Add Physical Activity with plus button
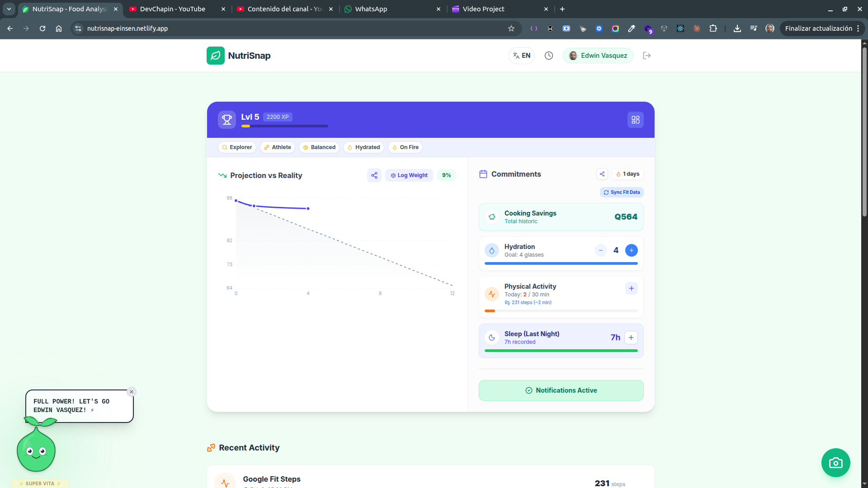The image size is (868, 488). tap(631, 288)
